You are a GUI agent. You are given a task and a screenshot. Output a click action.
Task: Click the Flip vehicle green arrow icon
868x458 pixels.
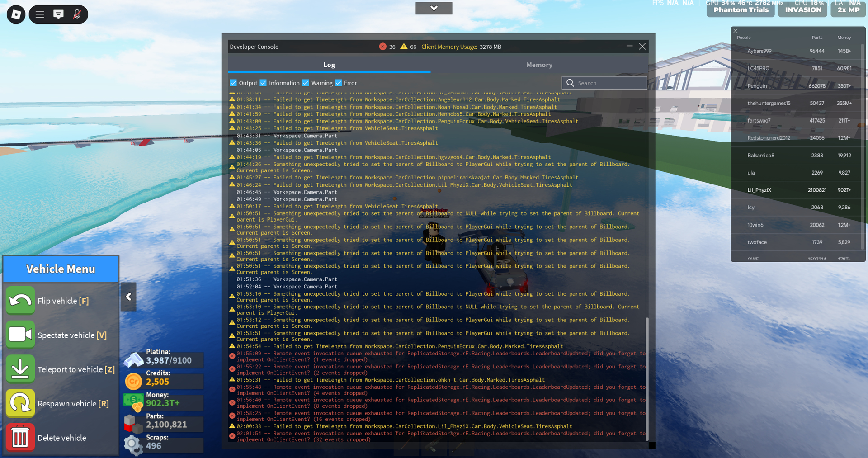point(20,301)
